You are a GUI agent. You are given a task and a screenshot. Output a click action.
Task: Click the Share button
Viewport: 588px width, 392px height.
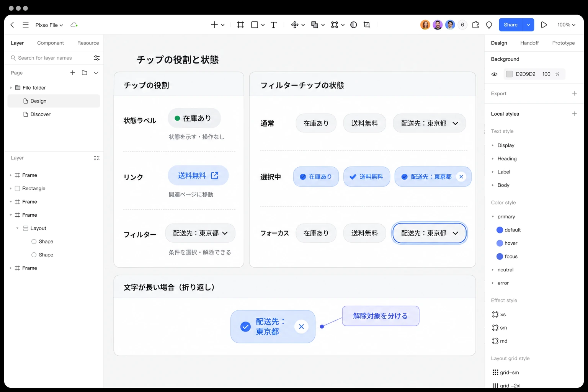[511, 25]
